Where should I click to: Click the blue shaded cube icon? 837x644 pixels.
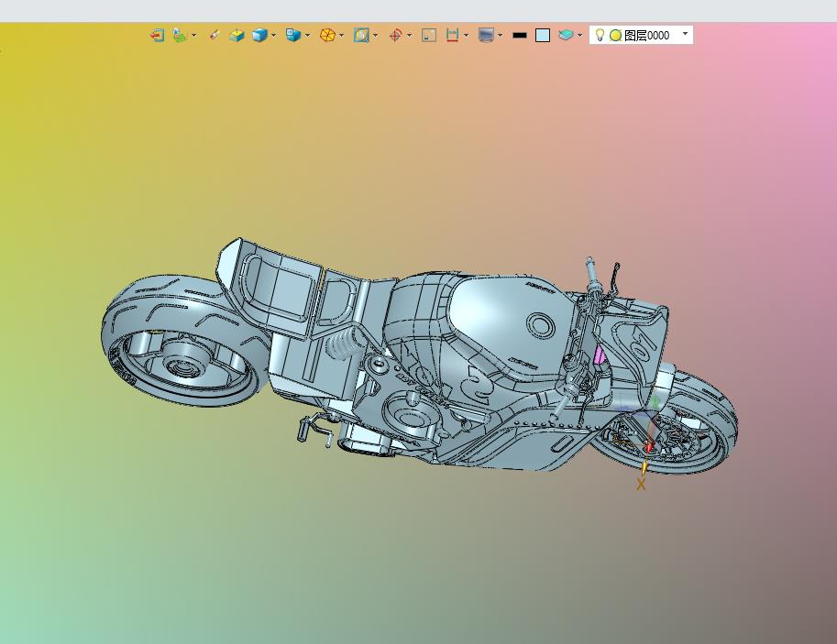pyautogui.click(x=260, y=35)
